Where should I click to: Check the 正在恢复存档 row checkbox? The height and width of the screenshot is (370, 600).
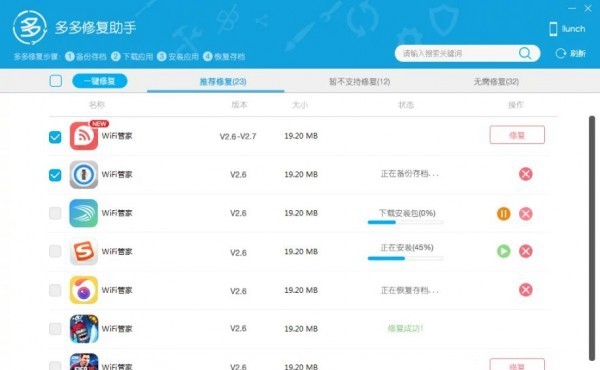coord(55,290)
